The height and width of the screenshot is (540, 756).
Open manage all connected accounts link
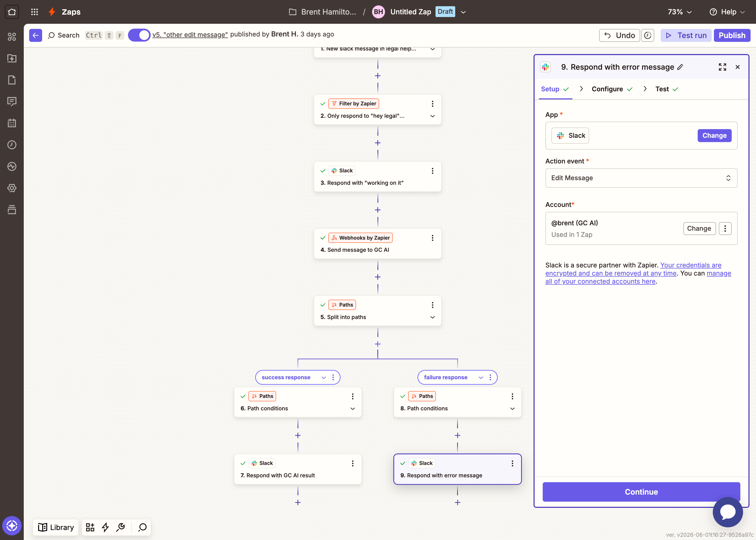(638, 277)
